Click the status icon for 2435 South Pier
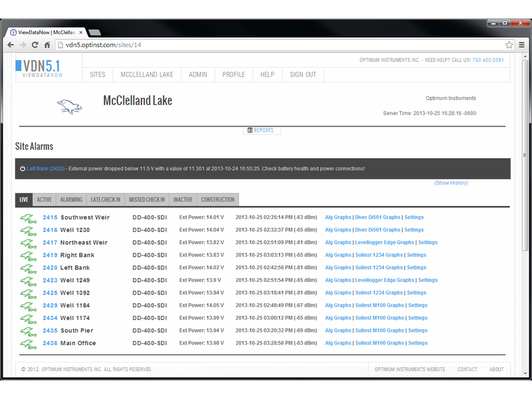Viewport: 532px width, 399px height. click(x=28, y=331)
